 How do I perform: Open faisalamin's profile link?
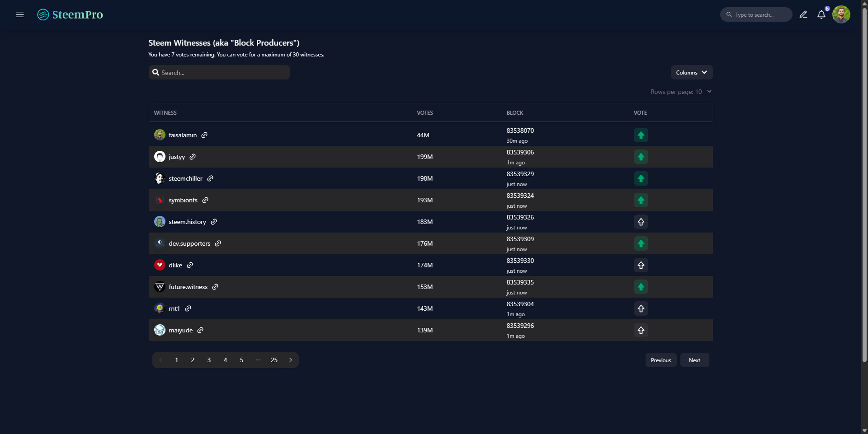click(183, 135)
